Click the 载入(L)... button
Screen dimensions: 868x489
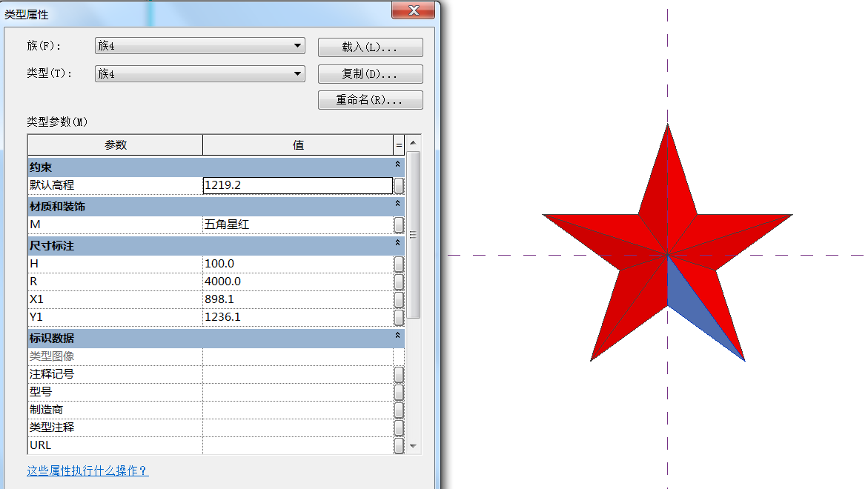pyautogui.click(x=371, y=47)
